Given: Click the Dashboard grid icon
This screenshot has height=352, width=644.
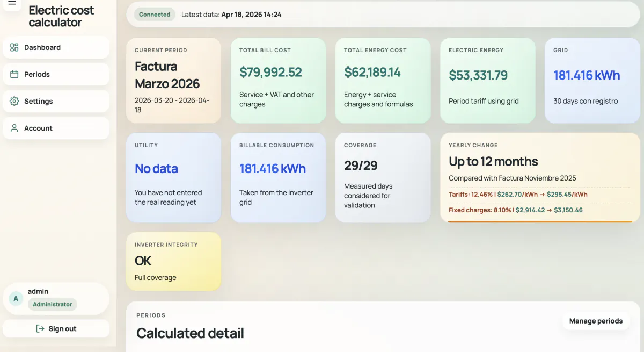Looking at the screenshot, I should click(x=14, y=47).
